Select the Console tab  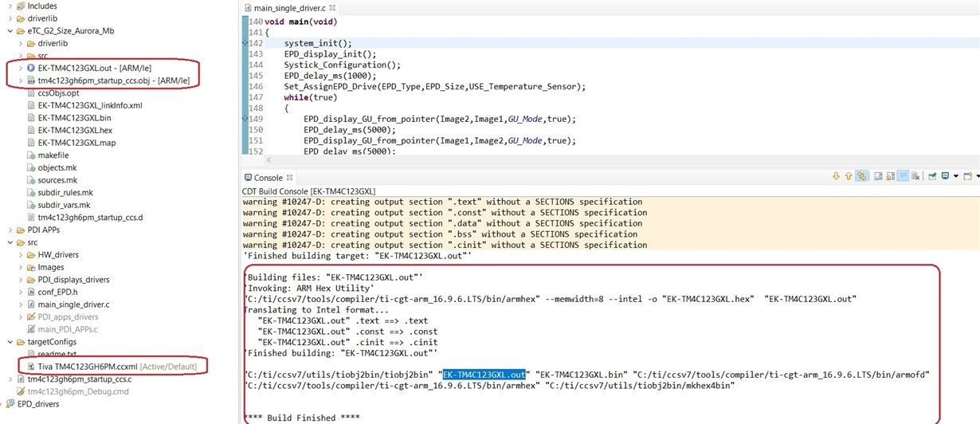(268, 178)
